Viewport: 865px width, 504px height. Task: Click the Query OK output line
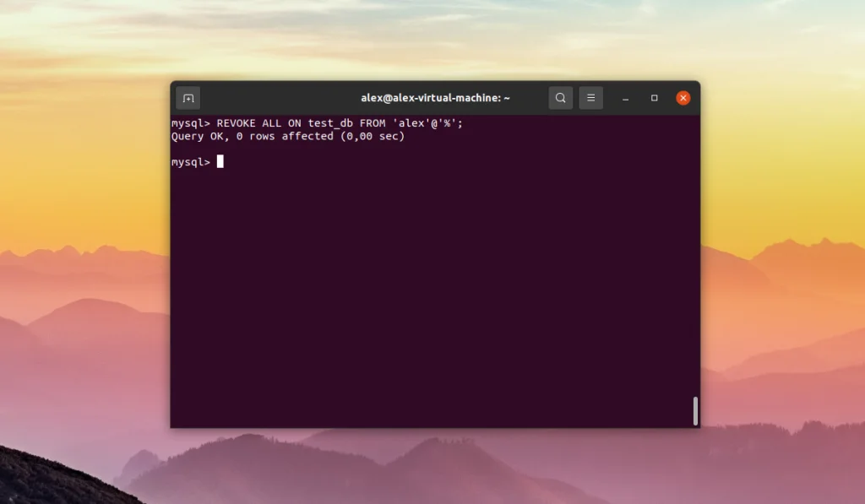(287, 136)
